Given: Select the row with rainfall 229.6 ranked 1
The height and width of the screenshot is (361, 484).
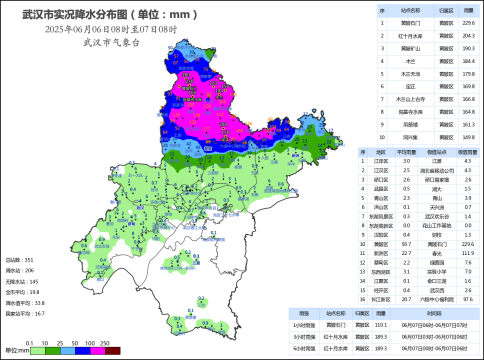Looking at the screenshot, I should click(428, 23).
